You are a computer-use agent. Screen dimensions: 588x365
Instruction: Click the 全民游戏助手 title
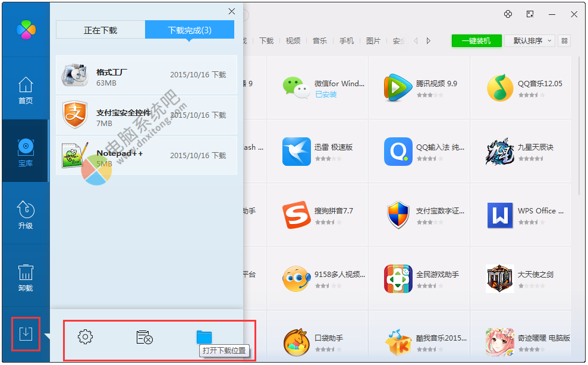click(437, 275)
